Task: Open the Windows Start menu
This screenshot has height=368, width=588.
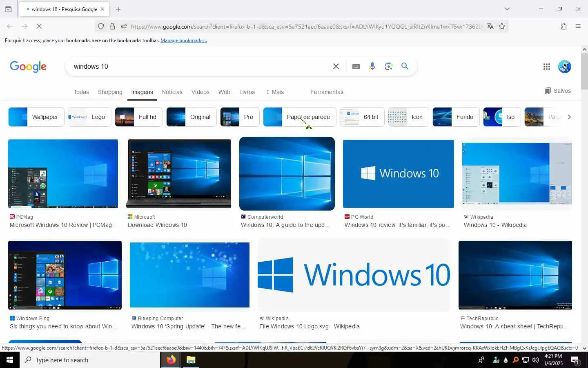Action: [10, 360]
